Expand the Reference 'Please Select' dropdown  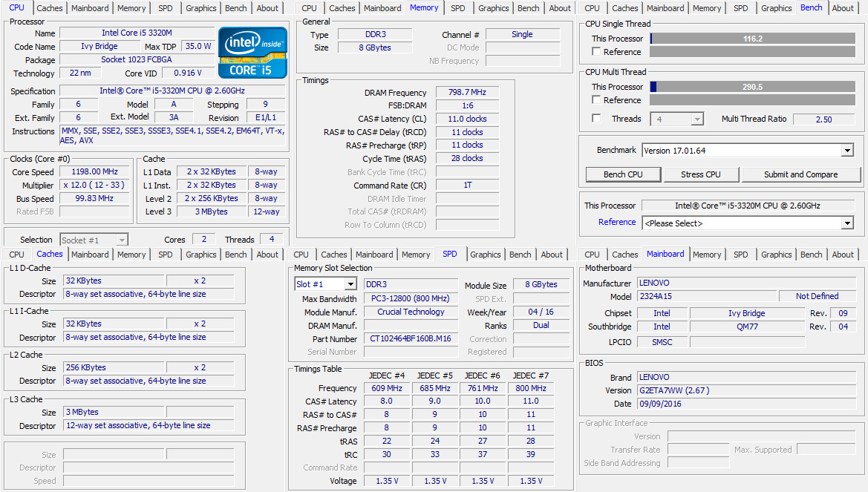748,223
